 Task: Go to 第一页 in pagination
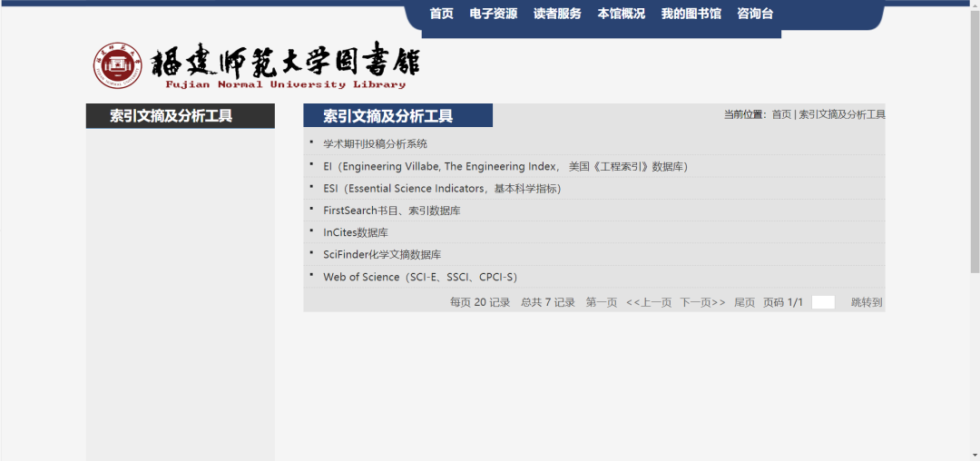click(602, 302)
